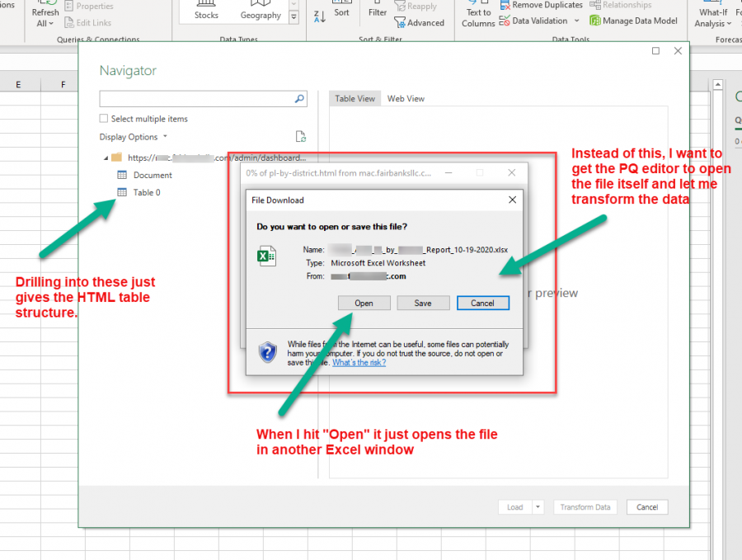
Task: Click the search magnifier icon in Navigator
Action: (x=299, y=98)
